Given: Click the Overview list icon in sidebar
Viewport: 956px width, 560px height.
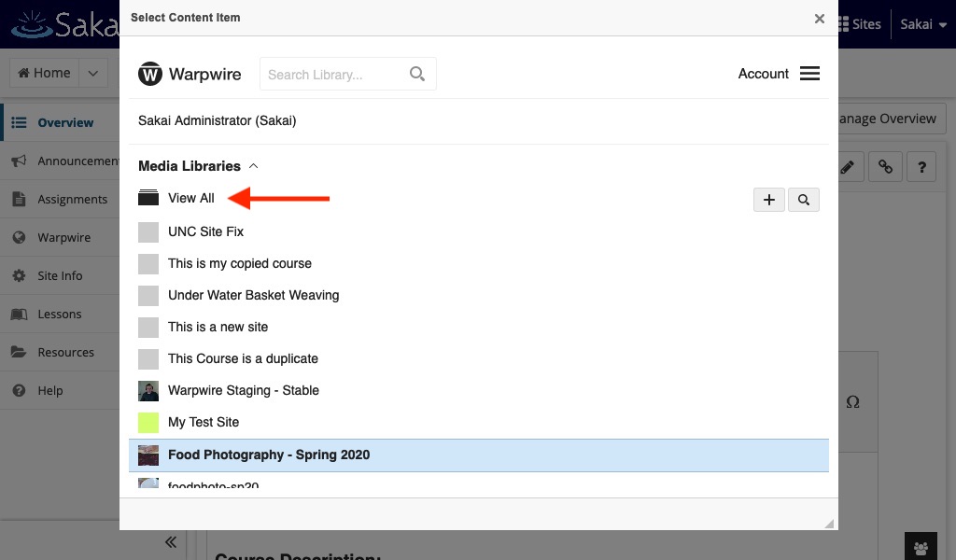Looking at the screenshot, I should [19, 122].
